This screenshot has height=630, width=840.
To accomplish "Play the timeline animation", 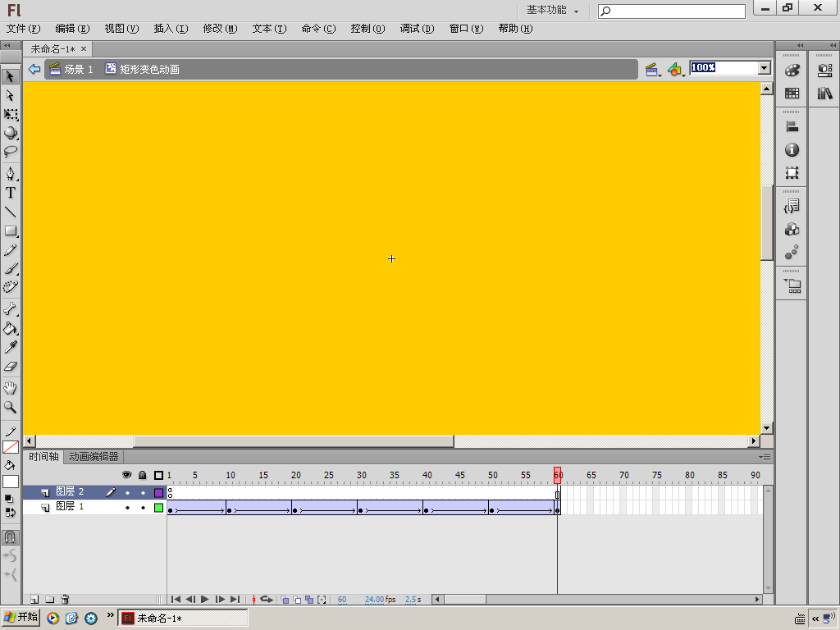I will [x=204, y=600].
